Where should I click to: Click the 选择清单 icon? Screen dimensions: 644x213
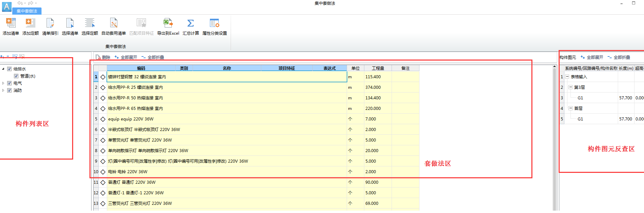coord(70,23)
